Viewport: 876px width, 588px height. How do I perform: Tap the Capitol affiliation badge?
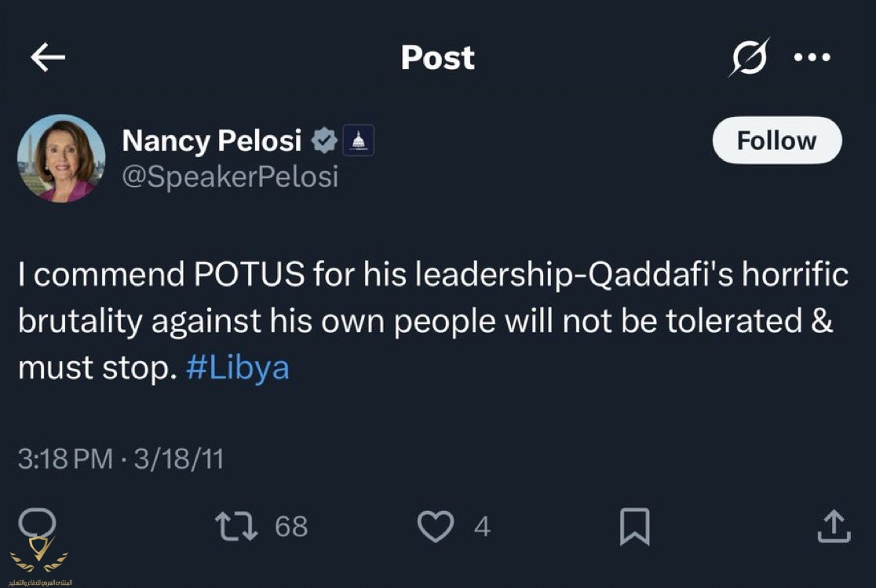[360, 141]
